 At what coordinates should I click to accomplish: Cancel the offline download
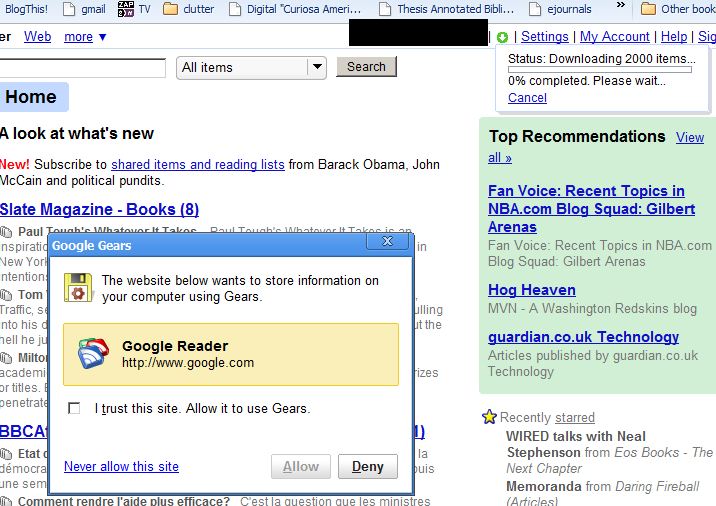tap(527, 98)
